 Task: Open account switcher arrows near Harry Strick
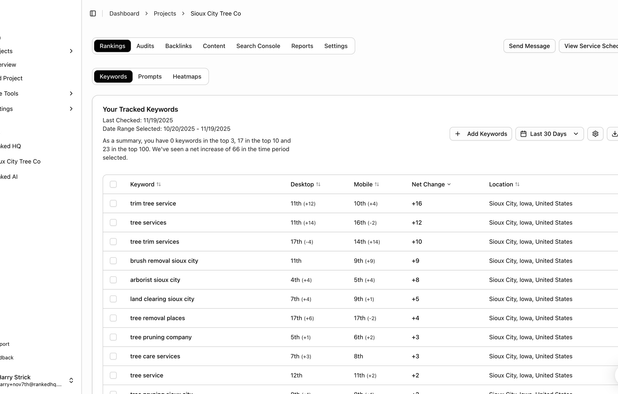click(x=71, y=380)
